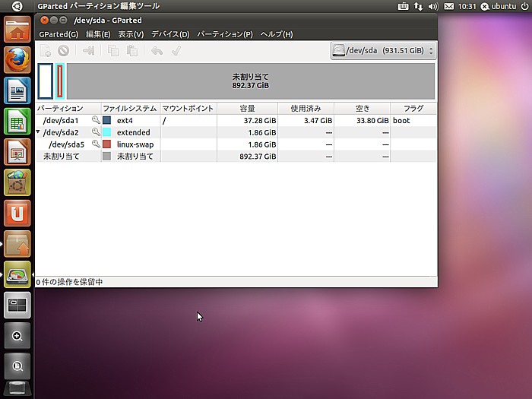
Task: Open the 表示(V) menu
Action: click(x=131, y=34)
